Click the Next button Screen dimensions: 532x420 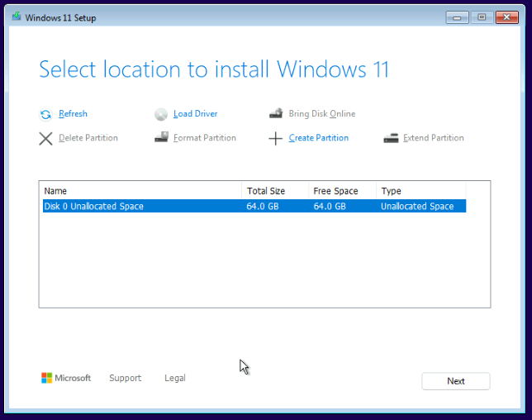coord(456,381)
